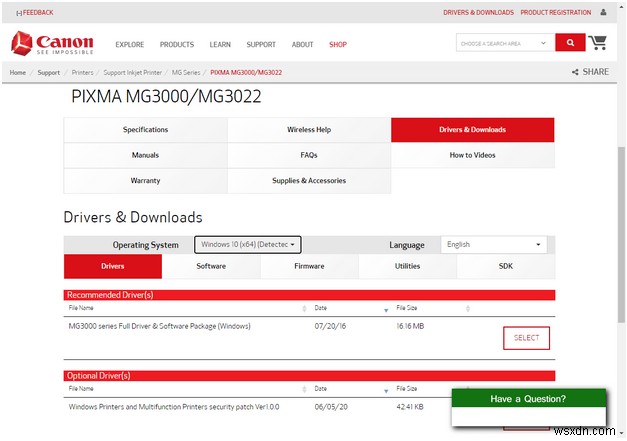Switch to the Firmware tab
Viewport: 627px width, 441px height.
309,266
